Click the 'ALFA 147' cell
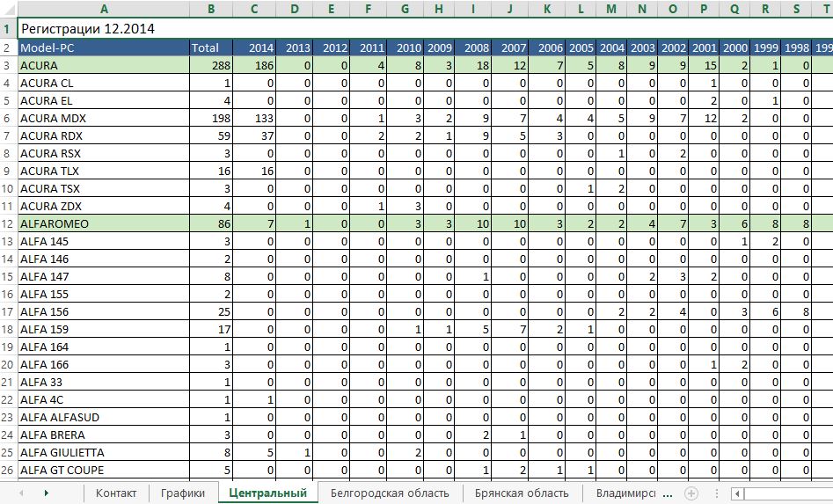 pyautogui.click(x=104, y=276)
